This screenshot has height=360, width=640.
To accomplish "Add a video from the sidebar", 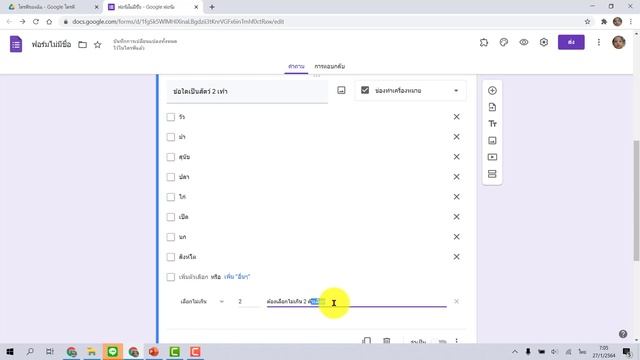I will coord(492,157).
